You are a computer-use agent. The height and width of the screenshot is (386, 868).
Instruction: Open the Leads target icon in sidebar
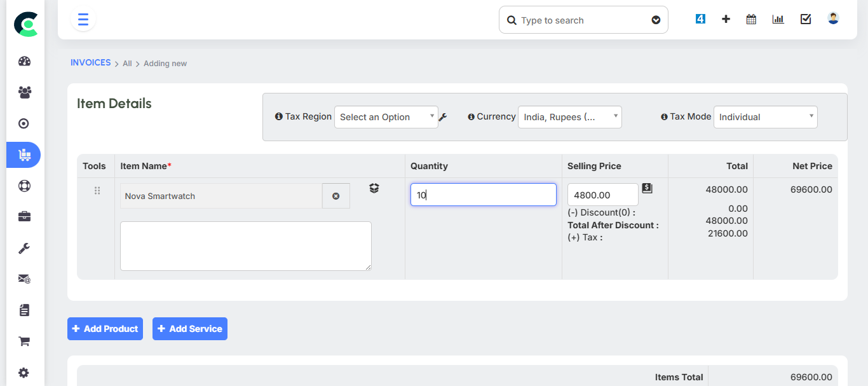[24, 123]
